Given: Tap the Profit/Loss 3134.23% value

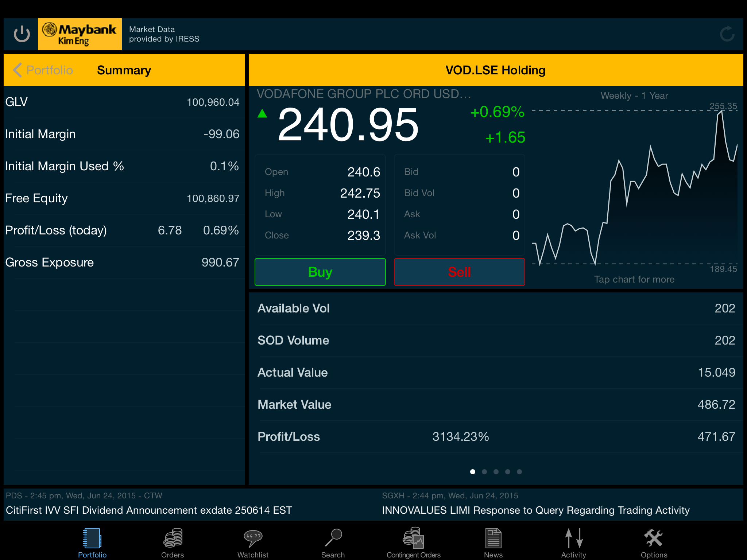Looking at the screenshot, I should (461, 437).
